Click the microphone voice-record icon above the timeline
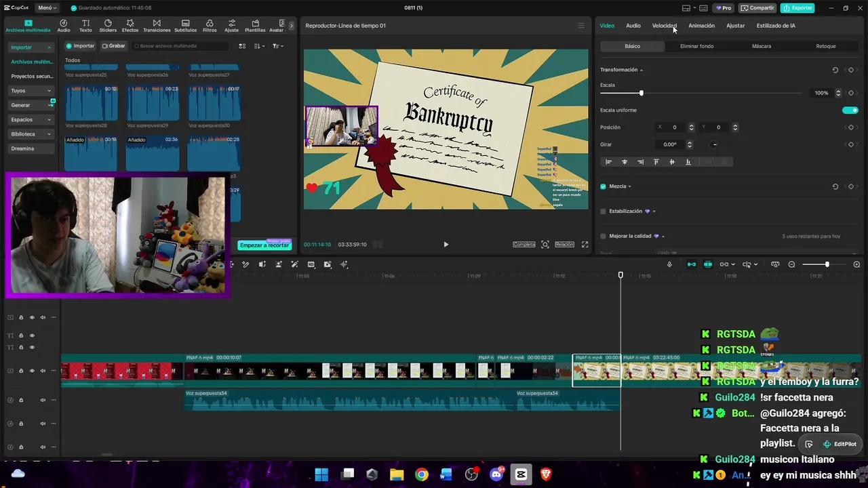 click(669, 264)
